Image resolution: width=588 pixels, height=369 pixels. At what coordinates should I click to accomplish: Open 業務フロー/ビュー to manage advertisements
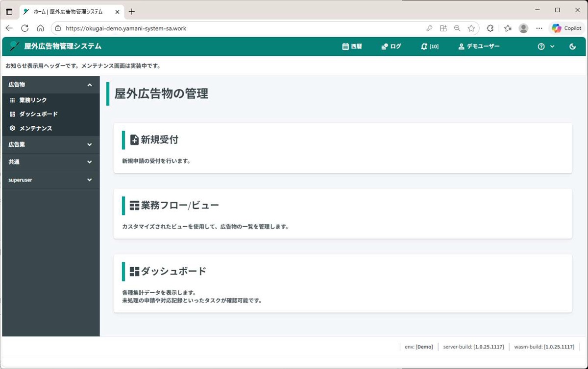pyautogui.click(x=342, y=214)
